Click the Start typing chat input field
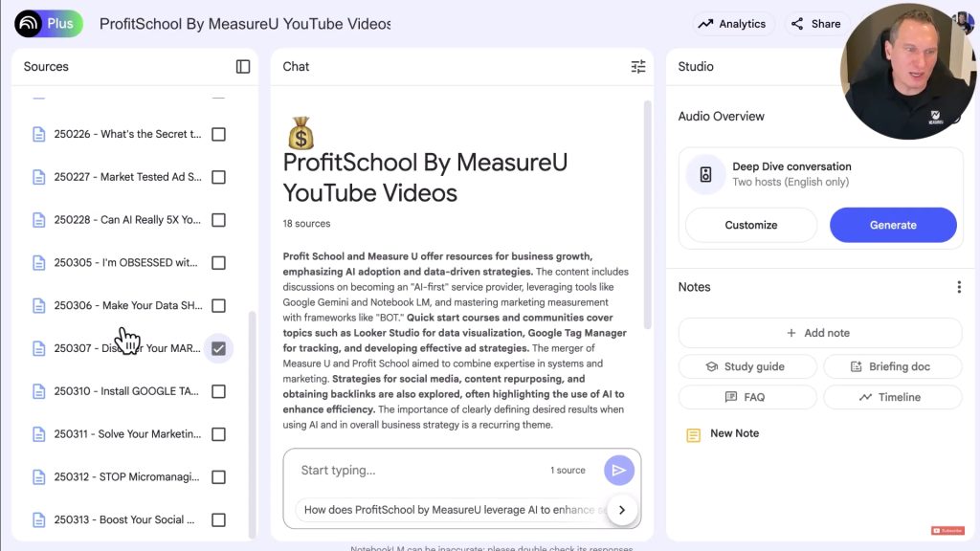The height and width of the screenshot is (551, 980). (419, 470)
